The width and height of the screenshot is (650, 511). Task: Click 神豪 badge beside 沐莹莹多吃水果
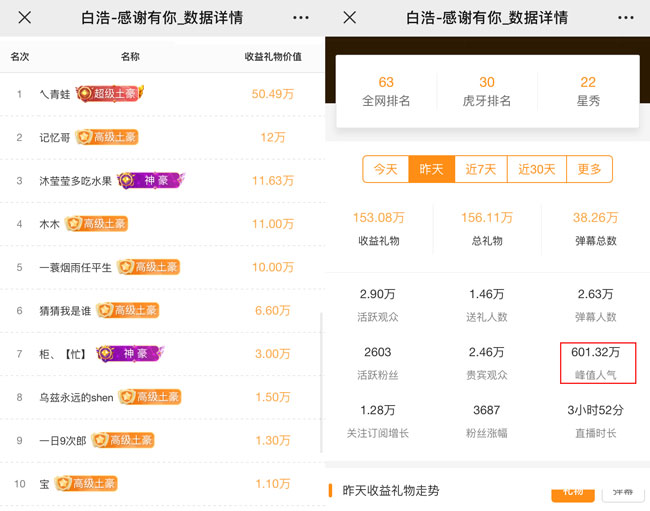[151, 180]
